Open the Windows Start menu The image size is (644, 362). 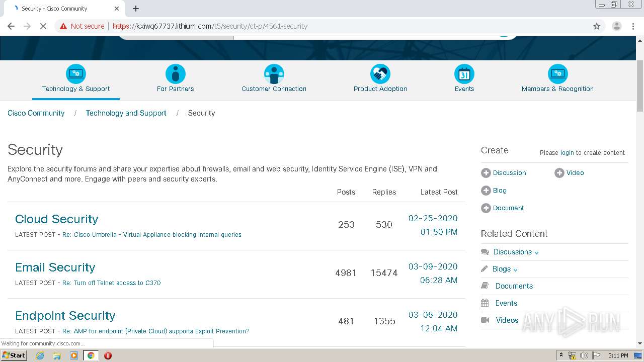[14, 355]
